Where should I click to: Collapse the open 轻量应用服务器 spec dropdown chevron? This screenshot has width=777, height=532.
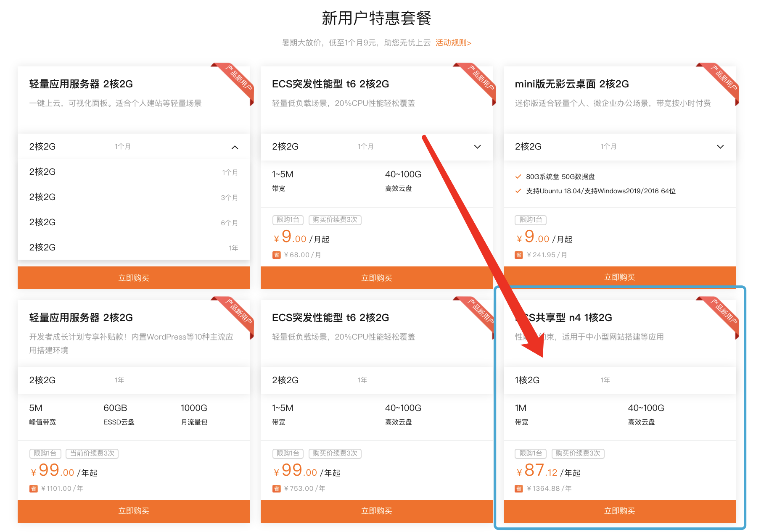pos(235,147)
